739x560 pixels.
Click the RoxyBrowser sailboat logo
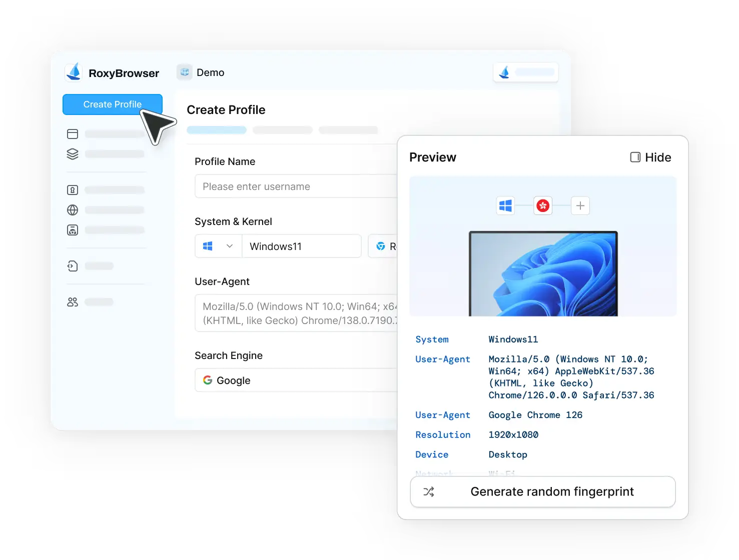pyautogui.click(x=74, y=72)
